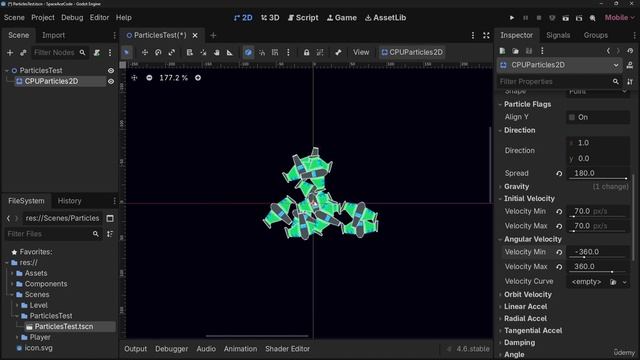Viewport: 640px width, 360px height.
Task: Run the current scene clapperboard icon
Action: pos(566,18)
